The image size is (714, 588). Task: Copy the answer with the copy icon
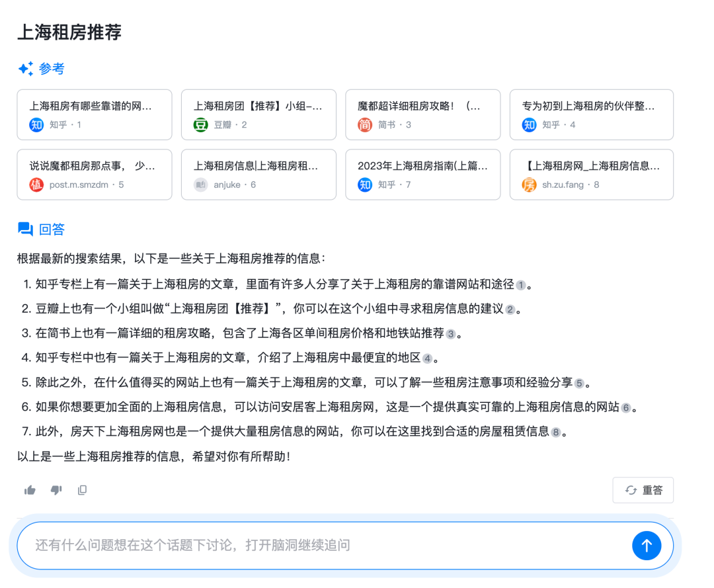(83, 490)
